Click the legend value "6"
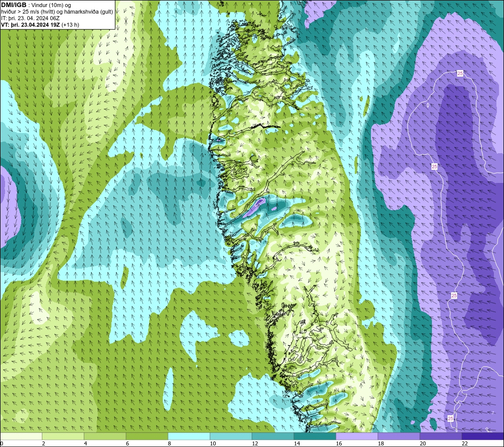The height and width of the screenshot is (447, 504). pyautogui.click(x=128, y=443)
